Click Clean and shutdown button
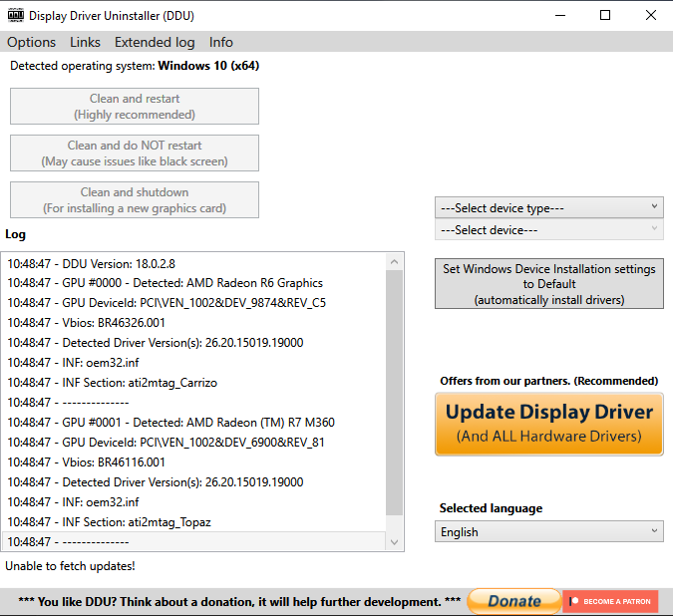 (135, 200)
